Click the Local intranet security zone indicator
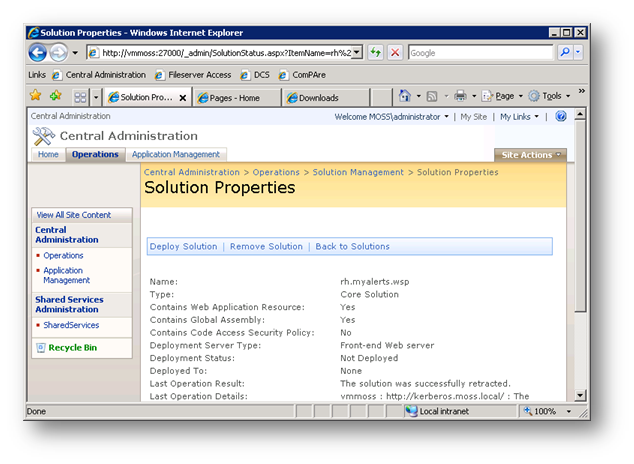 click(437, 411)
